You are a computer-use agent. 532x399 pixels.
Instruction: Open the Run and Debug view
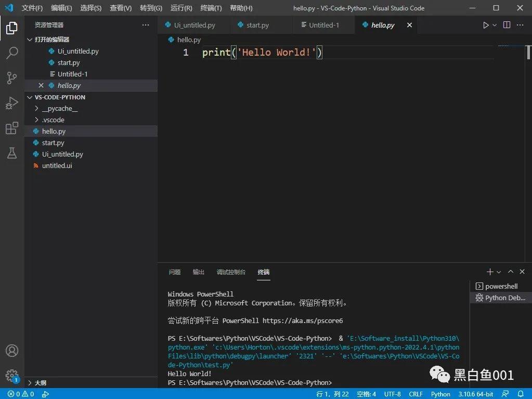point(11,102)
